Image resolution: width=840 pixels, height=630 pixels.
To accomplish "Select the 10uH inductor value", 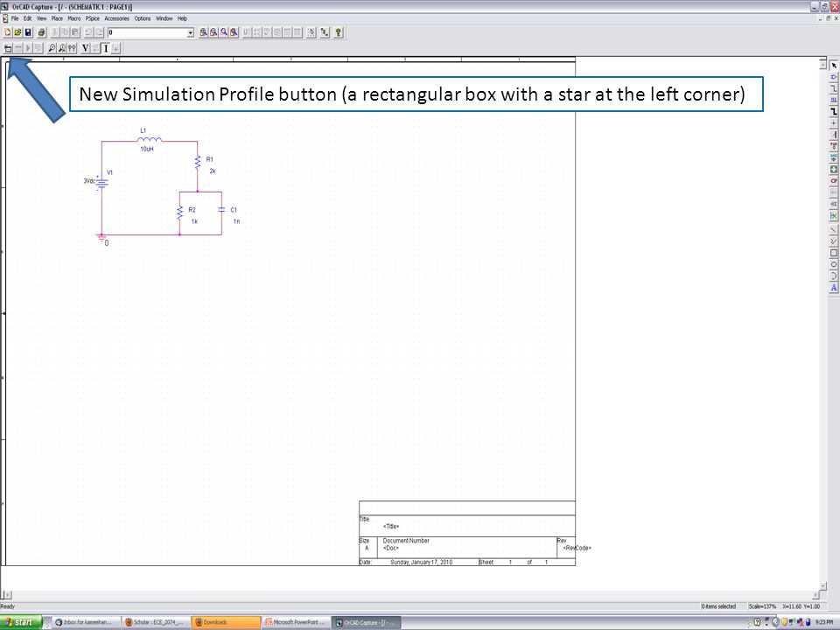I will [147, 149].
